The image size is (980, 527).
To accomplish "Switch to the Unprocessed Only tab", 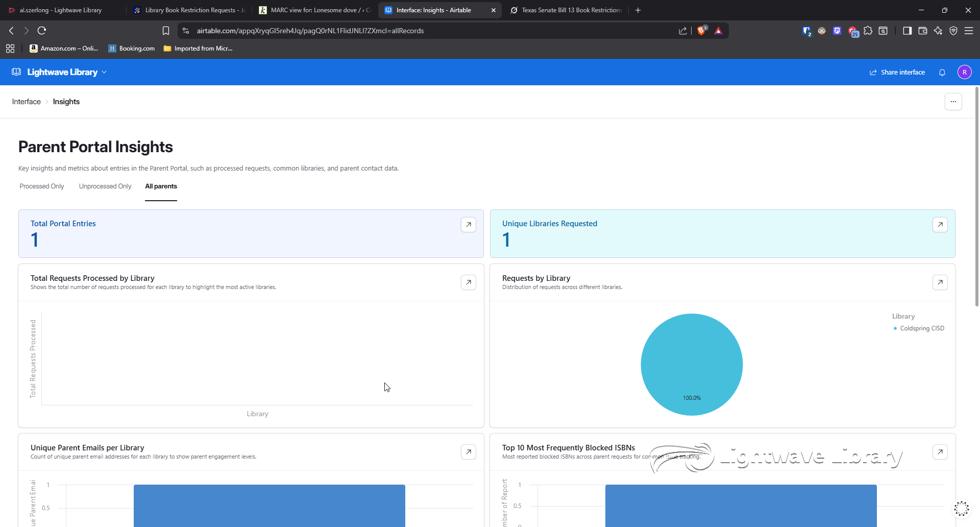I will [x=105, y=186].
